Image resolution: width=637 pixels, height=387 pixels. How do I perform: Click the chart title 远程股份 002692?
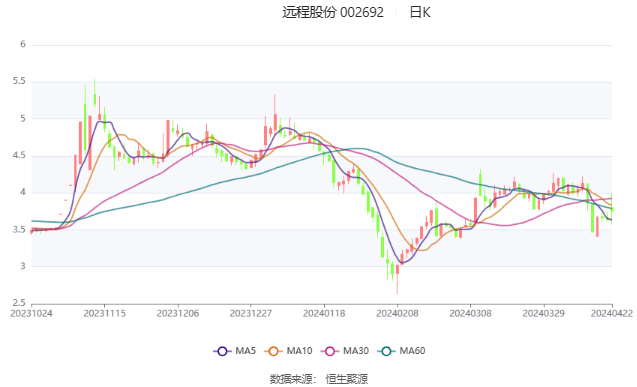(x=333, y=12)
